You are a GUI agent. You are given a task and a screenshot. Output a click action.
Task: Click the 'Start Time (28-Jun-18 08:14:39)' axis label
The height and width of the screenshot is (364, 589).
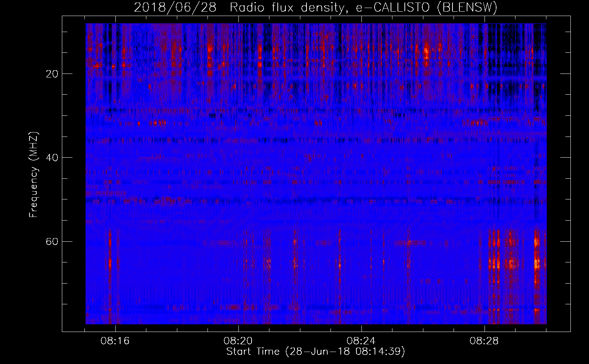point(316,352)
